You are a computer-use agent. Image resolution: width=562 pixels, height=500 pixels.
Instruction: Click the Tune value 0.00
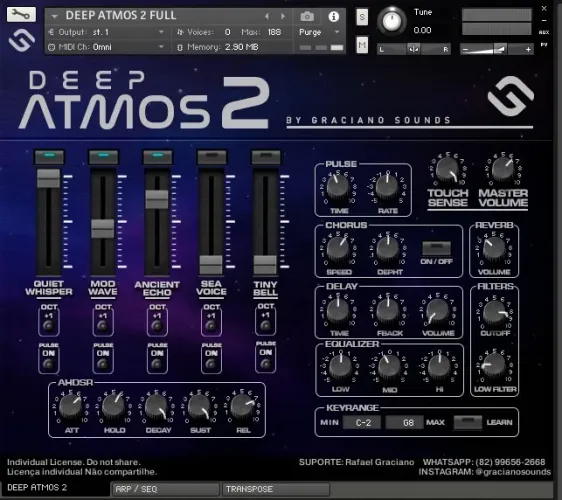pos(422,30)
